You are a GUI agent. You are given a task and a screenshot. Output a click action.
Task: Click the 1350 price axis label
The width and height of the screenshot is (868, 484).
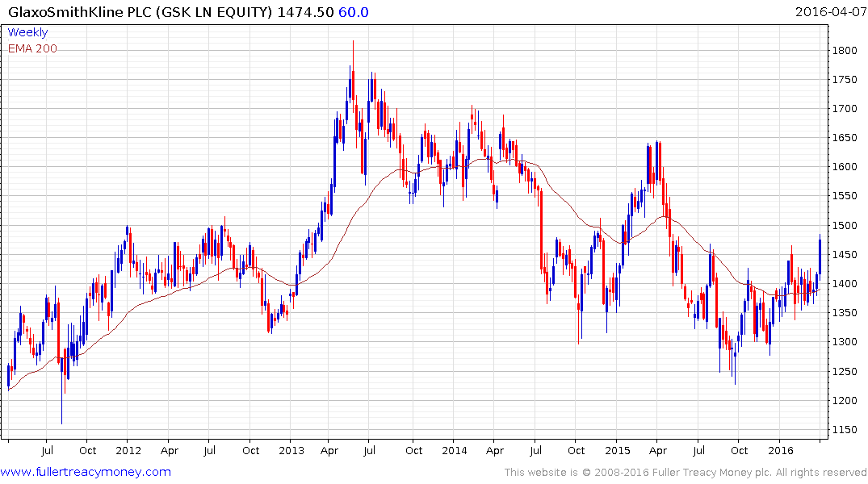845,313
